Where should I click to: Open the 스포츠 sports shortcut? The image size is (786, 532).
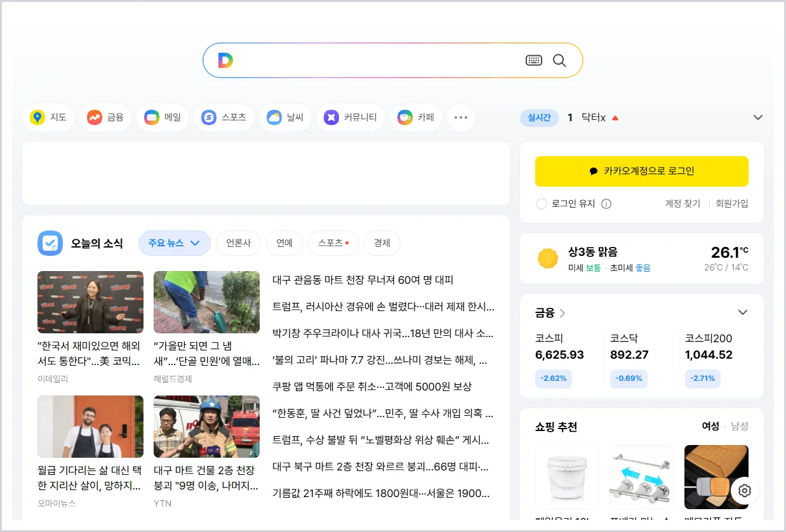point(223,117)
